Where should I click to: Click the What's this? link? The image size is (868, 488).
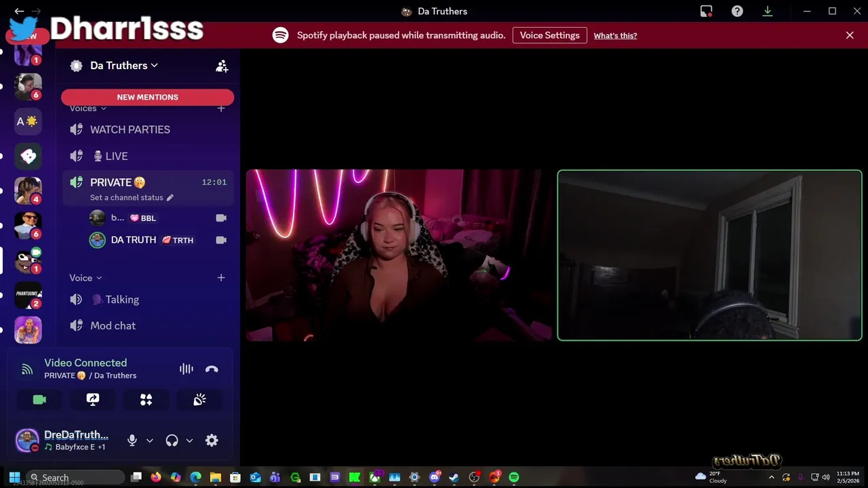coord(615,36)
